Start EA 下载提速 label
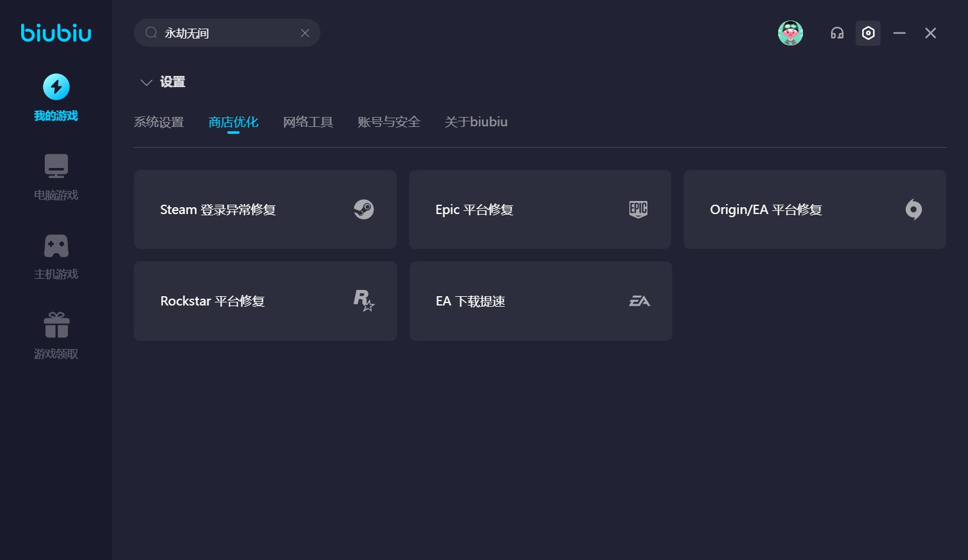Image resolution: width=968 pixels, height=560 pixels. pos(470,301)
